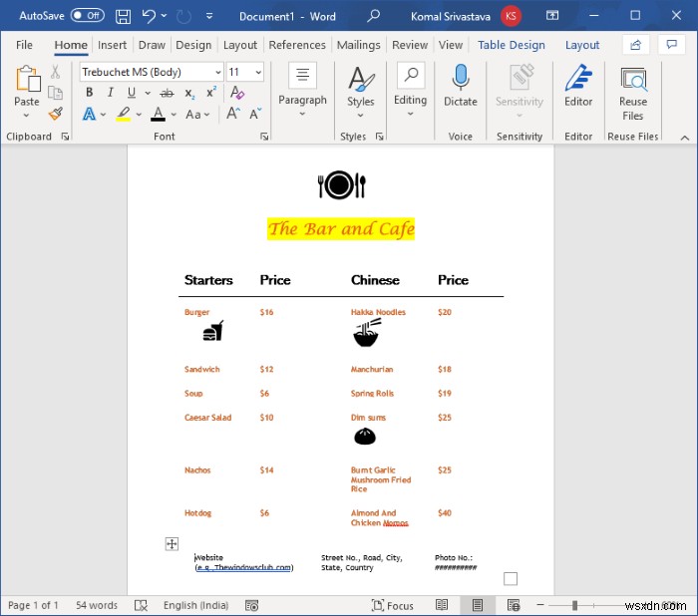Switch to the Design tab
Viewport: 698px width, 616px height.
pyautogui.click(x=193, y=45)
